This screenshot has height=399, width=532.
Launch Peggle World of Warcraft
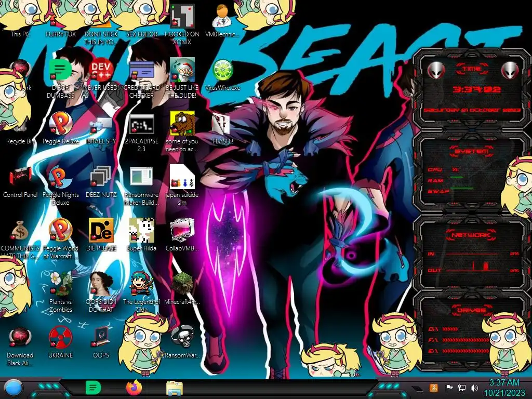60,239
